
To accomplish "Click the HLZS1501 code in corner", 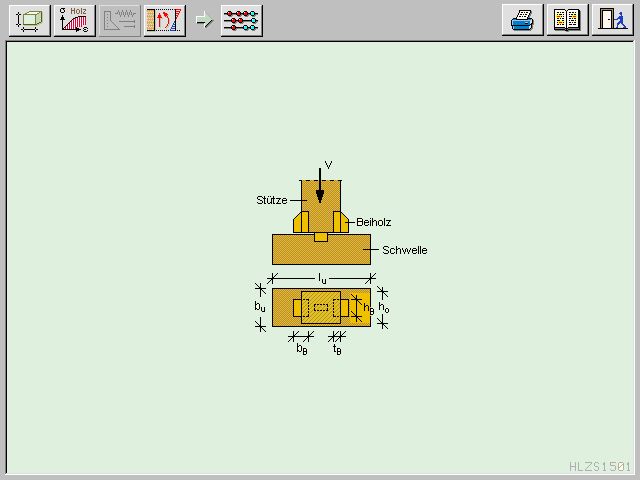I will [x=600, y=466].
